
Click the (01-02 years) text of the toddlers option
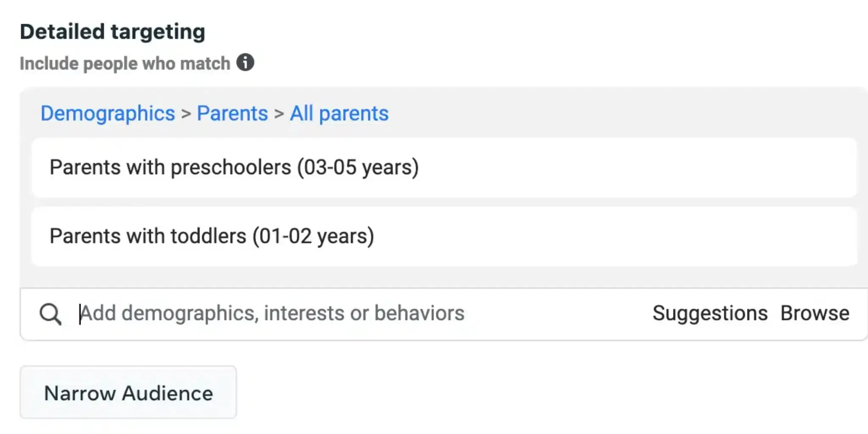(x=313, y=236)
